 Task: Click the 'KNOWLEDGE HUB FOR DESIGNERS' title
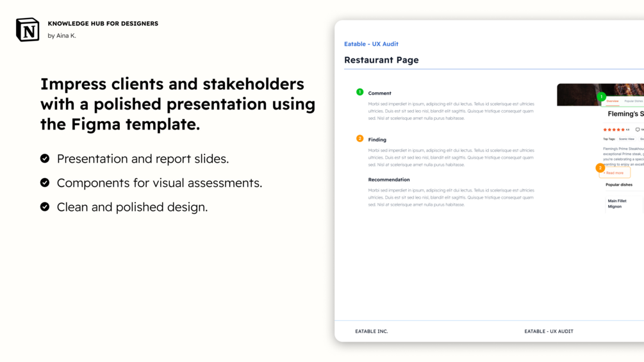(x=103, y=24)
